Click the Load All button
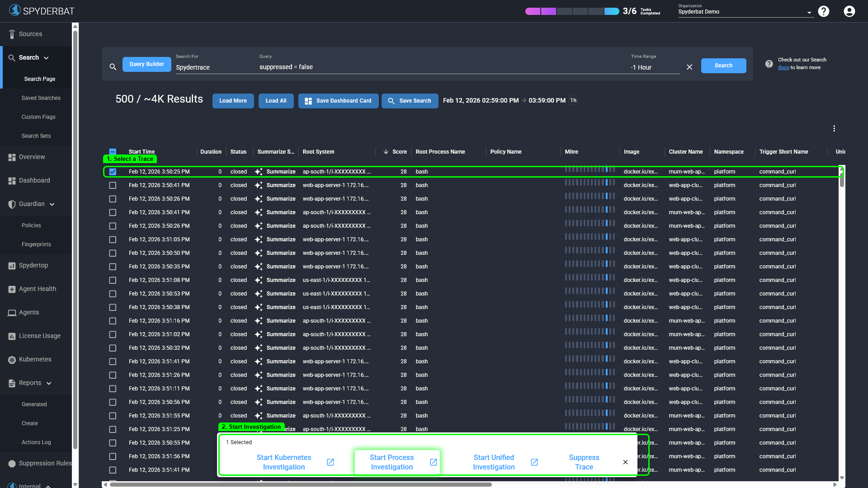Viewport: 868px width, 488px height. click(x=276, y=101)
